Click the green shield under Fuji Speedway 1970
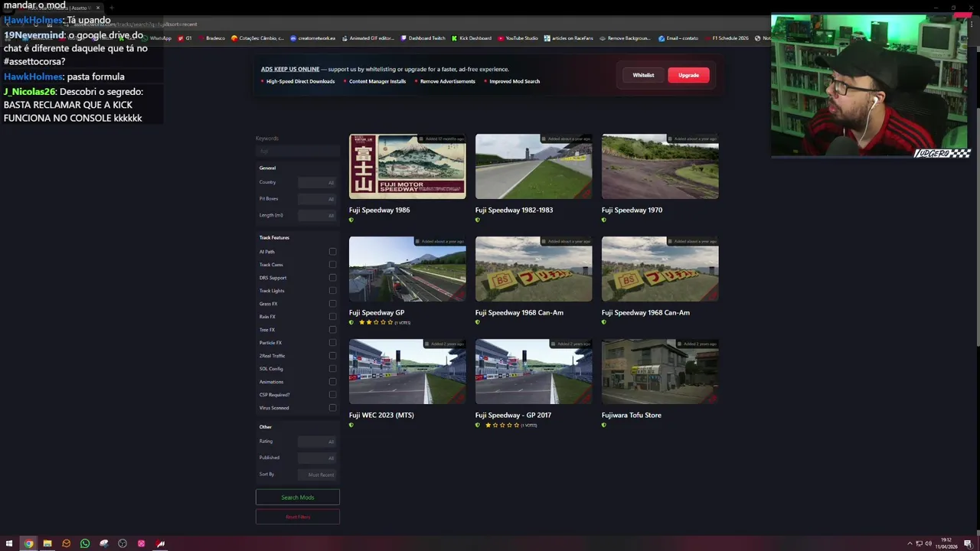Viewport: 980px width, 551px height. pyautogui.click(x=604, y=220)
